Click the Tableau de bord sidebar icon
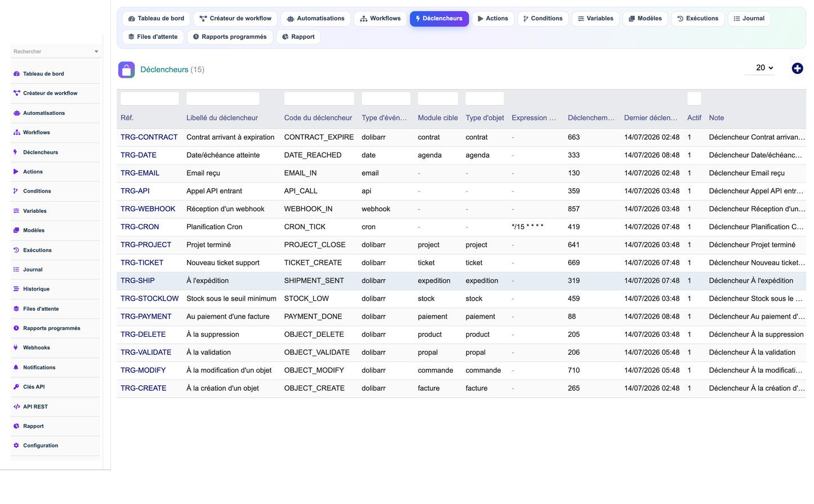This screenshot has width=814, height=504. (x=16, y=74)
